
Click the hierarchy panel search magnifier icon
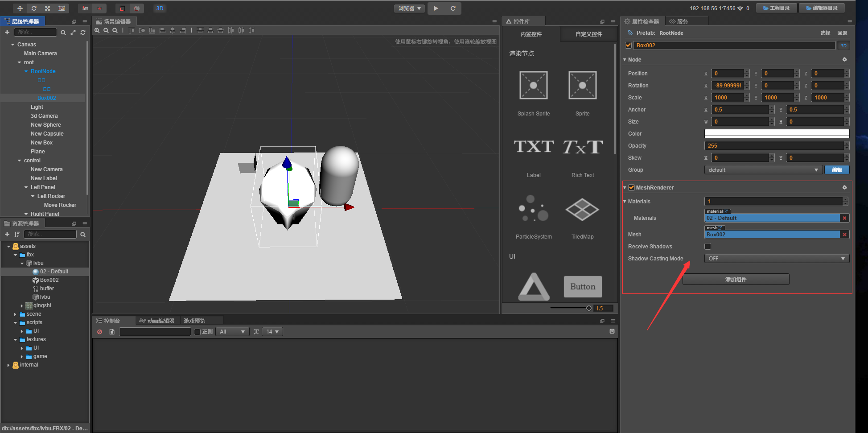(63, 33)
